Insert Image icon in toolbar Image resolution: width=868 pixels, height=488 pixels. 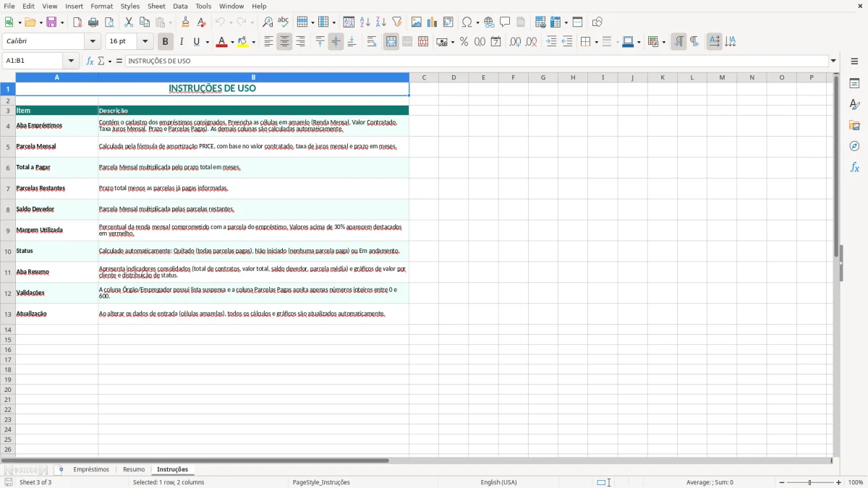pos(416,22)
